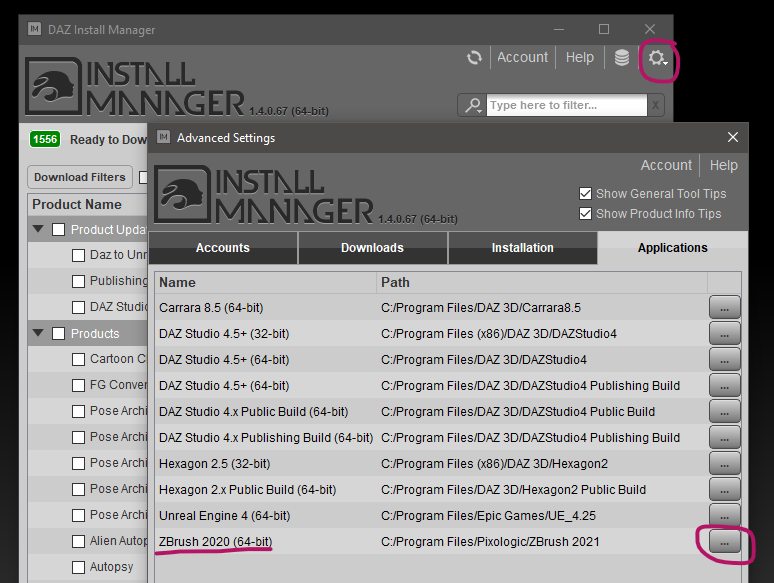The height and width of the screenshot is (583, 774).
Task: Switch to the Downloads tab
Action: [x=373, y=248]
